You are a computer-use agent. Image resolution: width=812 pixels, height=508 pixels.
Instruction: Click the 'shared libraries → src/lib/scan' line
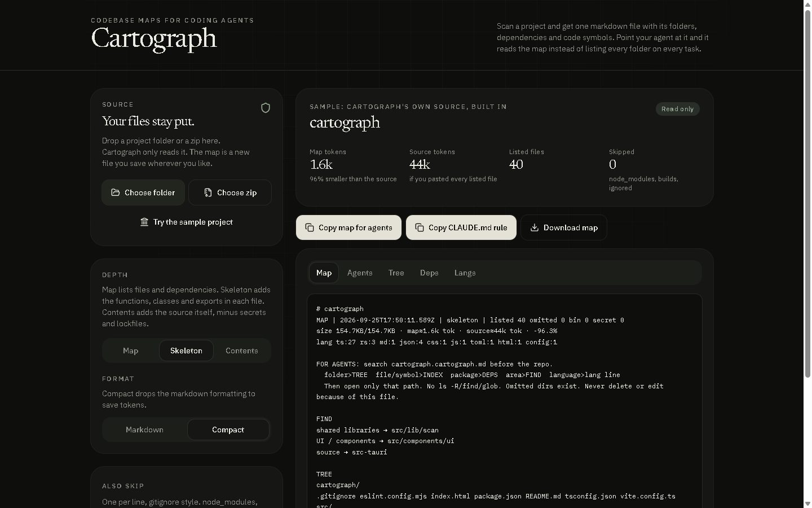[377, 430]
